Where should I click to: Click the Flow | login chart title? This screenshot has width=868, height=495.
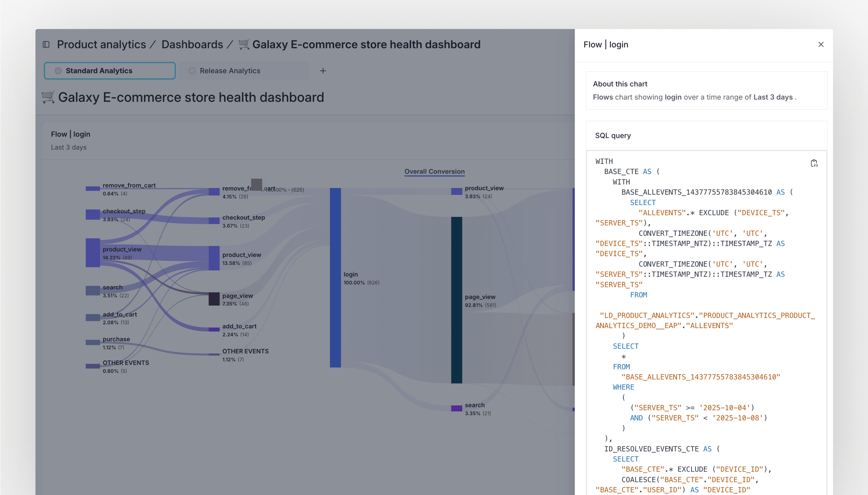71,134
